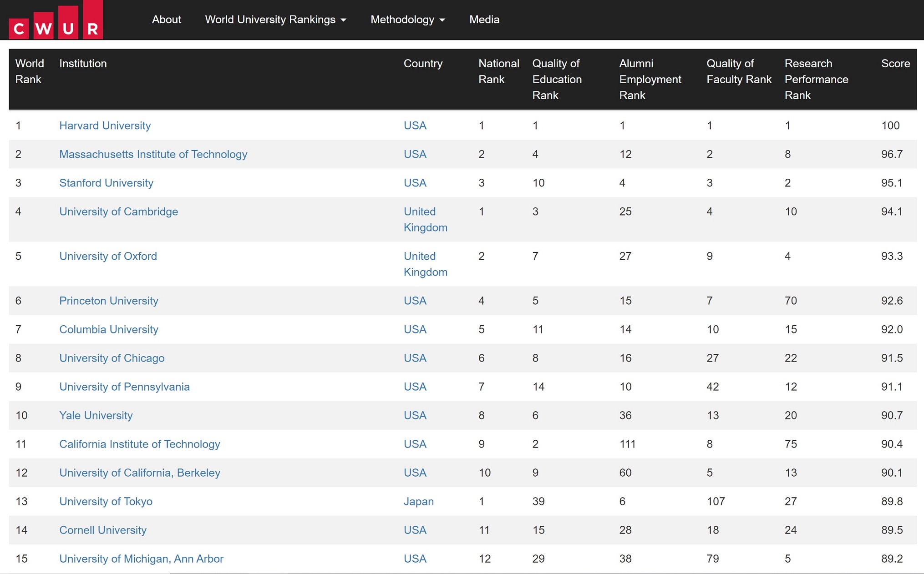Click USA link in Cornell row
The width and height of the screenshot is (924, 574).
(415, 530)
